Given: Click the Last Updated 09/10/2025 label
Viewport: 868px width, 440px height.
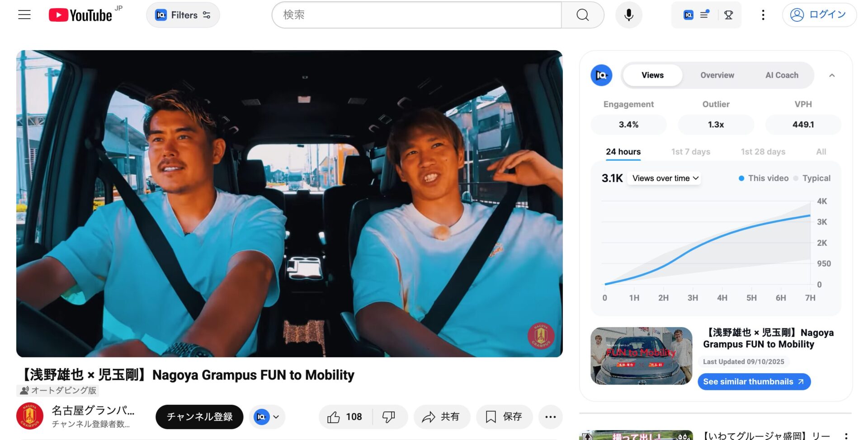Looking at the screenshot, I should click(743, 362).
